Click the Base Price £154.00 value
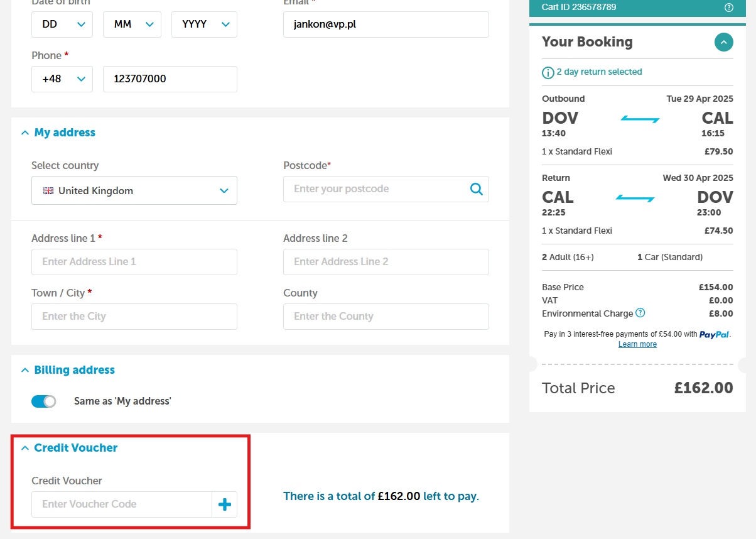The image size is (756, 539). 716,287
